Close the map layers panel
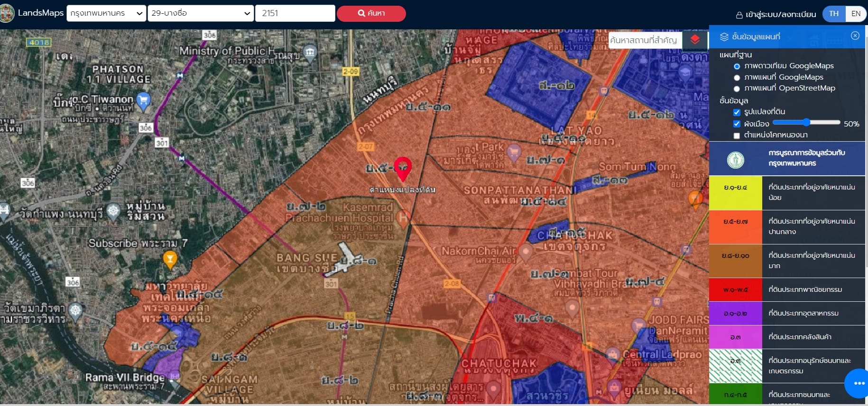Screen dimensions: 868x406 click(x=855, y=36)
